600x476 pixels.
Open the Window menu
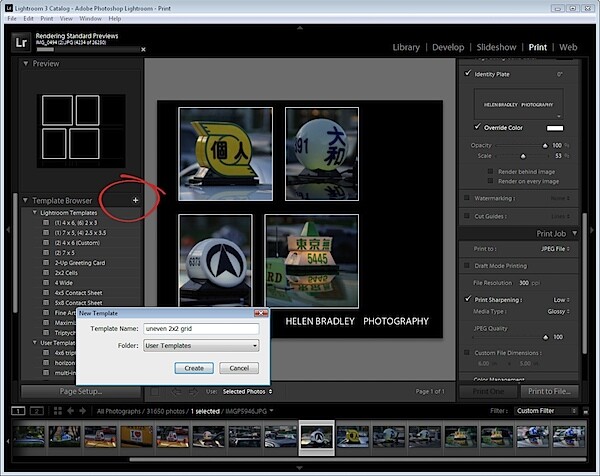90,18
